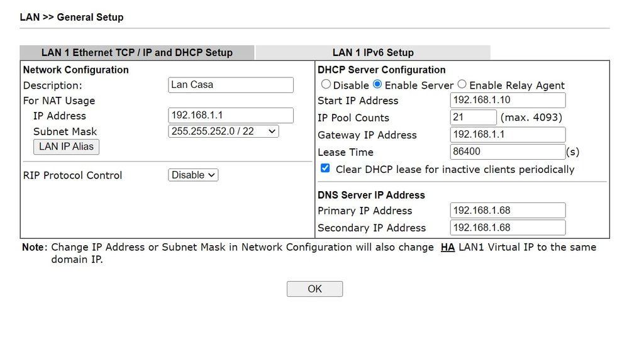
Task: Click the NAT IP Address field 192.168.1.1
Action: (231, 116)
